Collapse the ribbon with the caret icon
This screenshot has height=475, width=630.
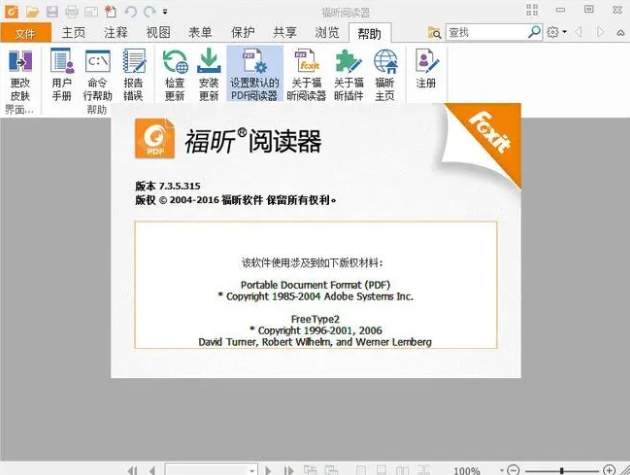pos(621,33)
